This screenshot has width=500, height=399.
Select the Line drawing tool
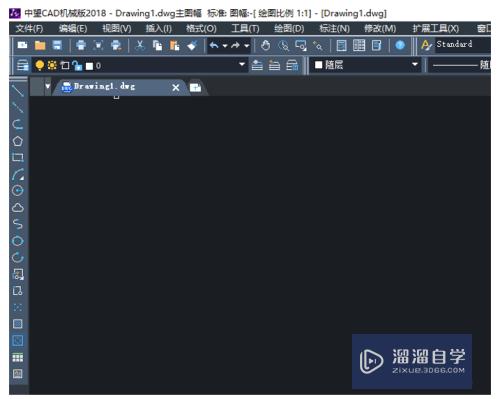(18, 90)
